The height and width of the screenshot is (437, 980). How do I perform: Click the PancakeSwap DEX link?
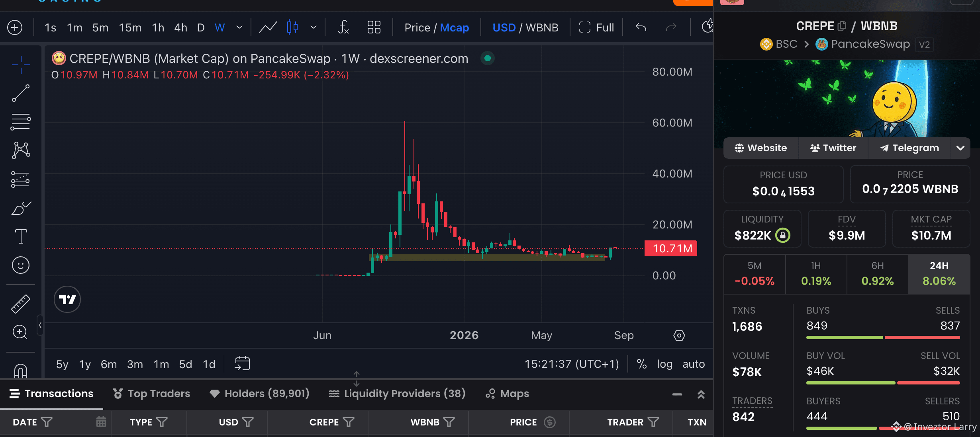tap(863, 44)
